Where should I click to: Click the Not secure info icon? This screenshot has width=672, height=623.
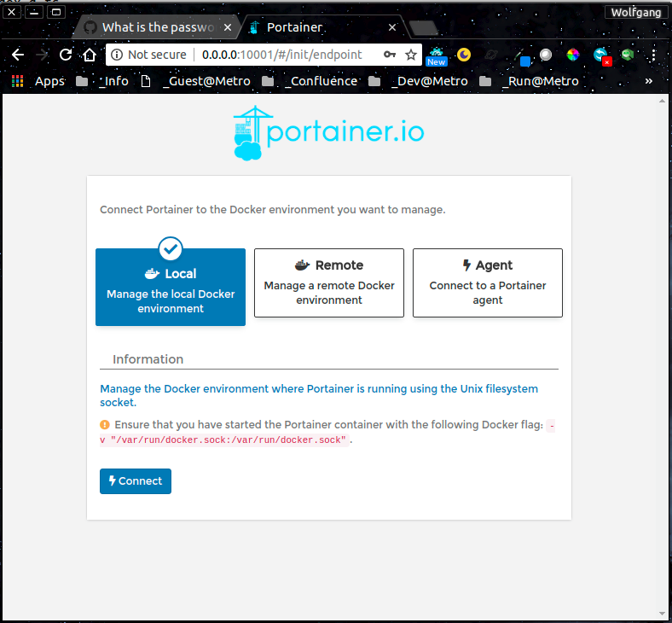pos(117,55)
